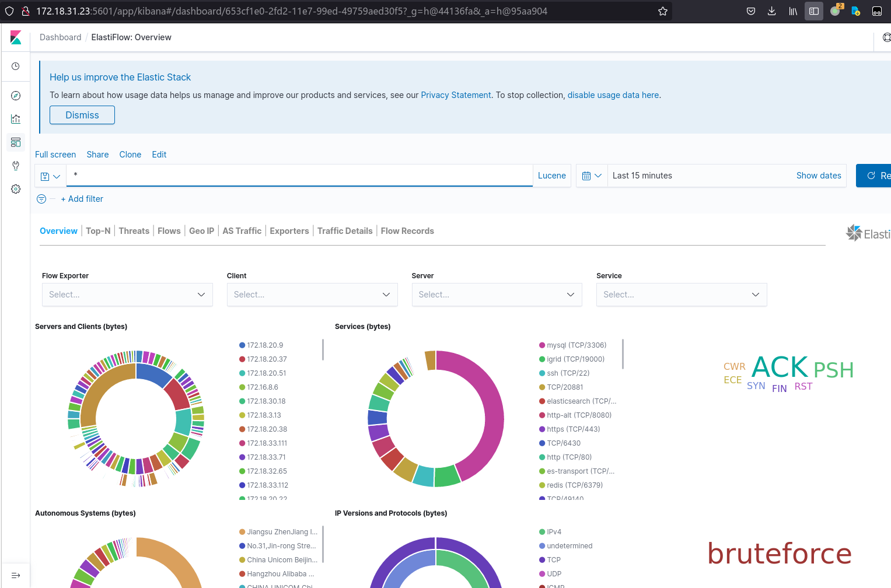The height and width of the screenshot is (588, 891).
Task: Click Edit dashboard link
Action: 159,155
